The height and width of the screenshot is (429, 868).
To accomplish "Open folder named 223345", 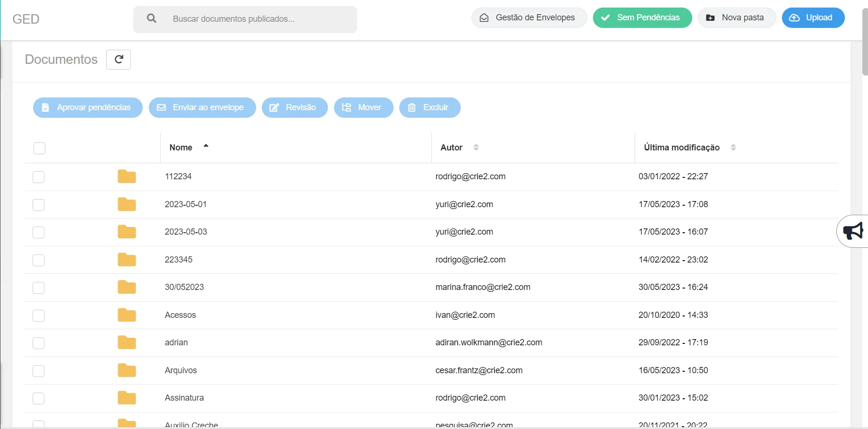I will pos(179,260).
